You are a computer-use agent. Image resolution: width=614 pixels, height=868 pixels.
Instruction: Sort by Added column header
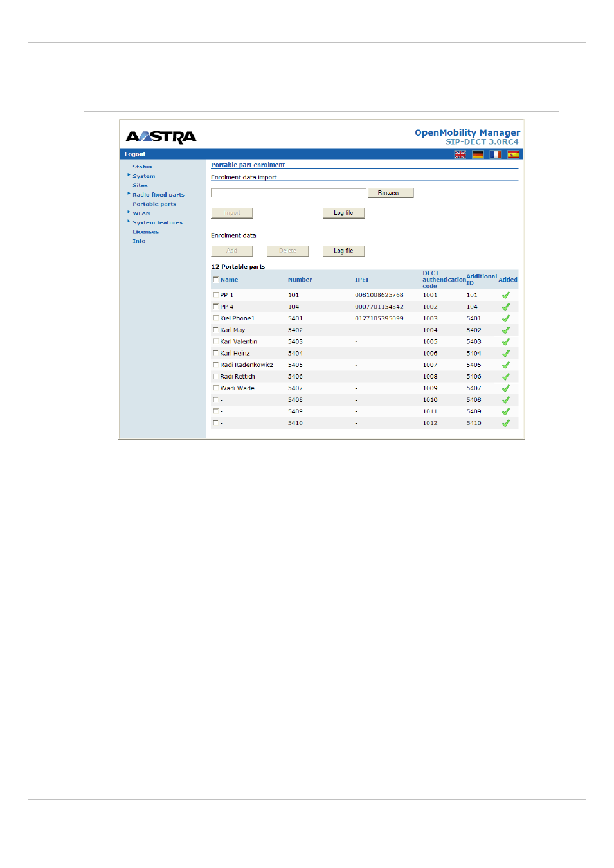(508, 280)
